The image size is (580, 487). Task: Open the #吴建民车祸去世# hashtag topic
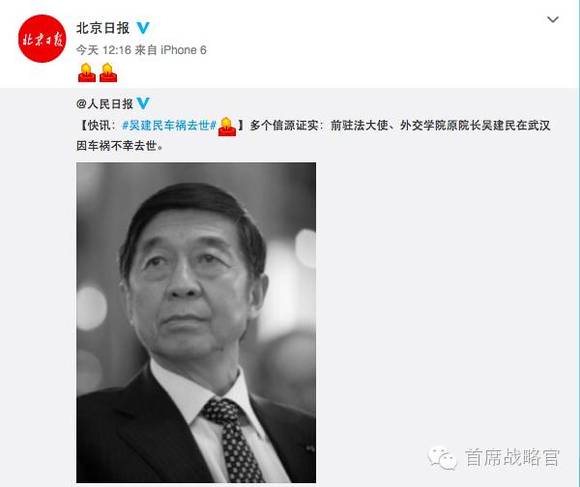click(x=169, y=126)
